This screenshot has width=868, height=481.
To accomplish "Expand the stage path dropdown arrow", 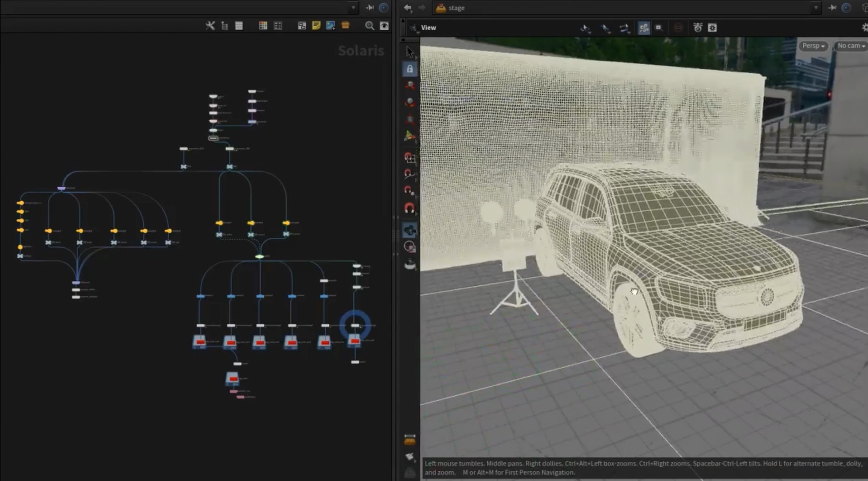I will tap(816, 8).
